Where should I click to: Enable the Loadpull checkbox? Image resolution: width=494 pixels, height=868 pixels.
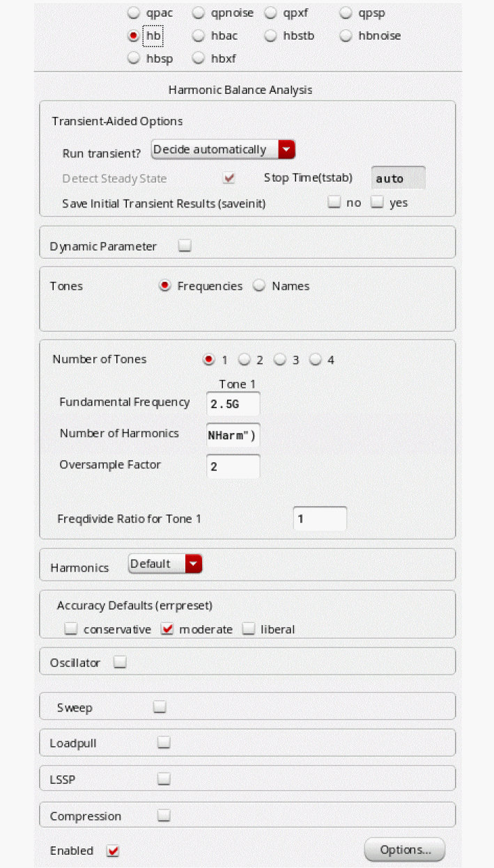pos(164,743)
